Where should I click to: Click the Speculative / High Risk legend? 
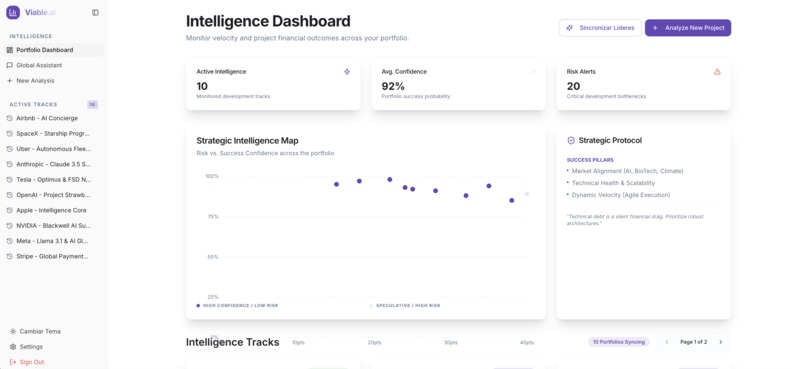pyautogui.click(x=405, y=306)
